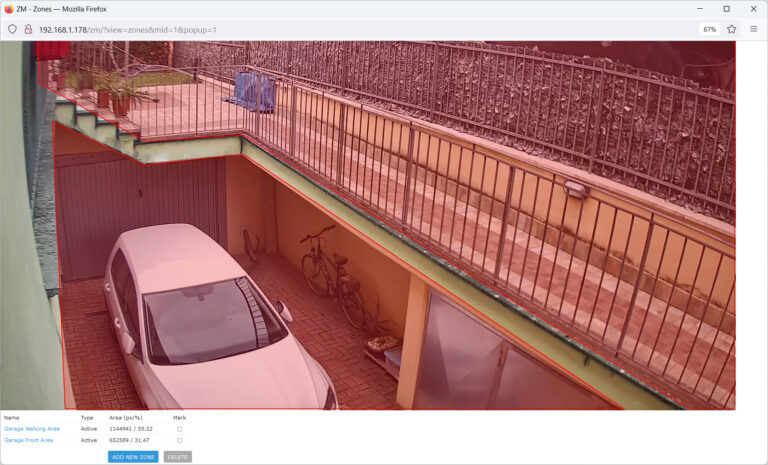Open the Garage Front Area zone link

click(29, 440)
